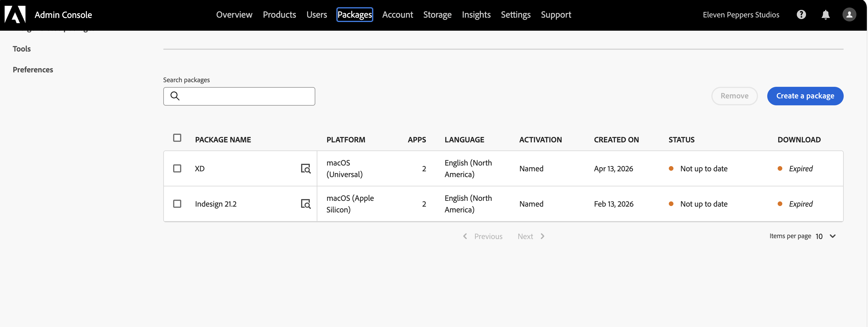Open the help question mark icon
This screenshot has height=327, width=868.
(x=801, y=14)
